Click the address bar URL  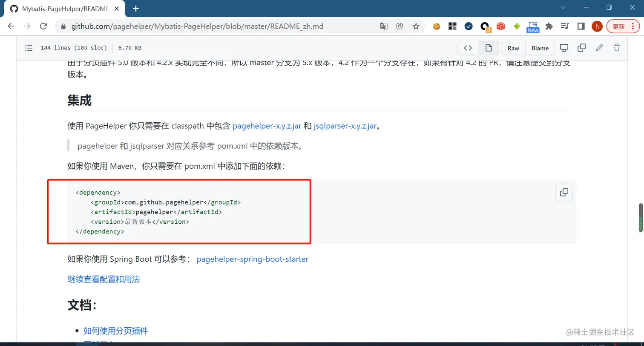pos(197,26)
